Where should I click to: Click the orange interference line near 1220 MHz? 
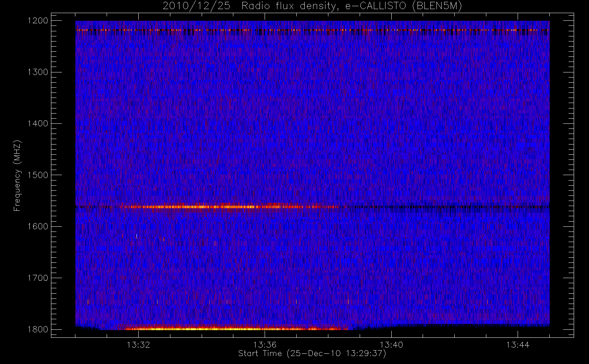click(x=312, y=30)
